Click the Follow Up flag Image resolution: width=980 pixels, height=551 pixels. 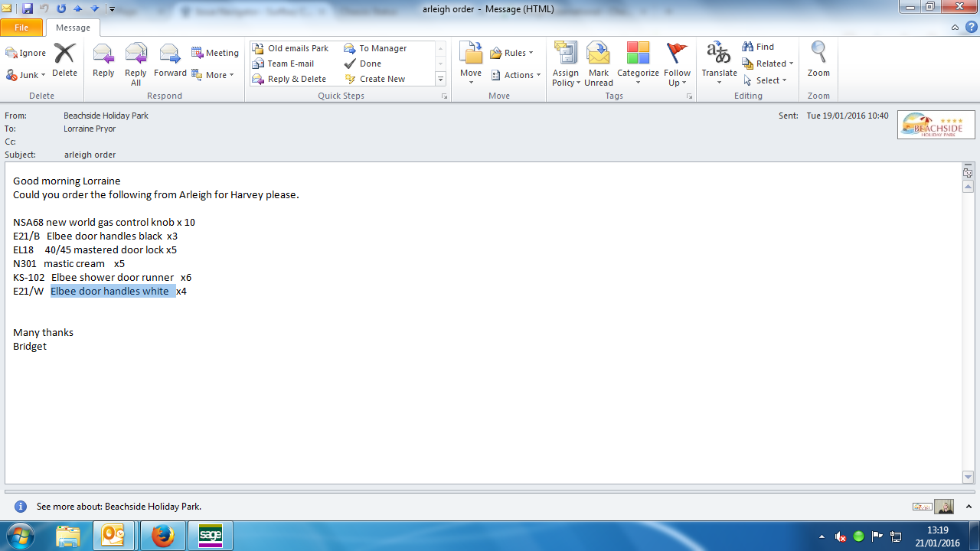tap(677, 64)
